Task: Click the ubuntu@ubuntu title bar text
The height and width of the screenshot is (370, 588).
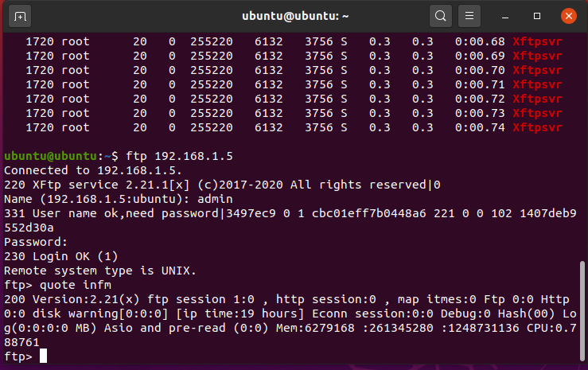Action: click(295, 16)
